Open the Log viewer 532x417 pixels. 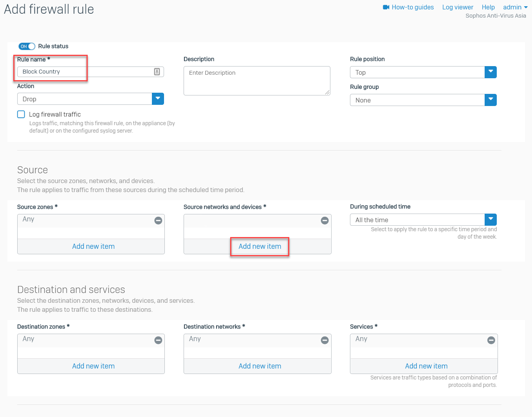pos(458,7)
